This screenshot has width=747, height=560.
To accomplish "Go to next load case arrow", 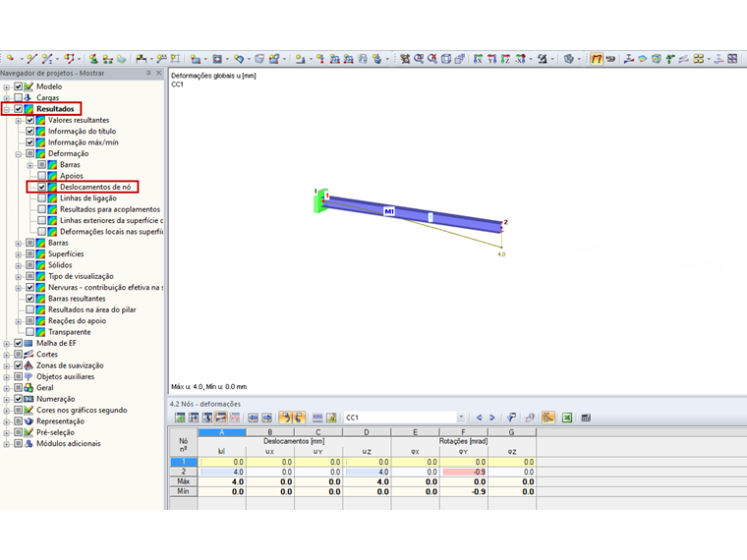I will (492, 418).
